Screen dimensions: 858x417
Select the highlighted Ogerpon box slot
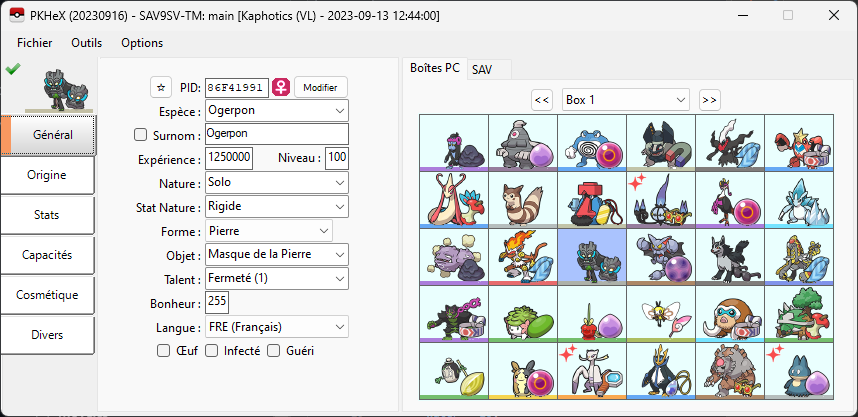[x=592, y=257]
